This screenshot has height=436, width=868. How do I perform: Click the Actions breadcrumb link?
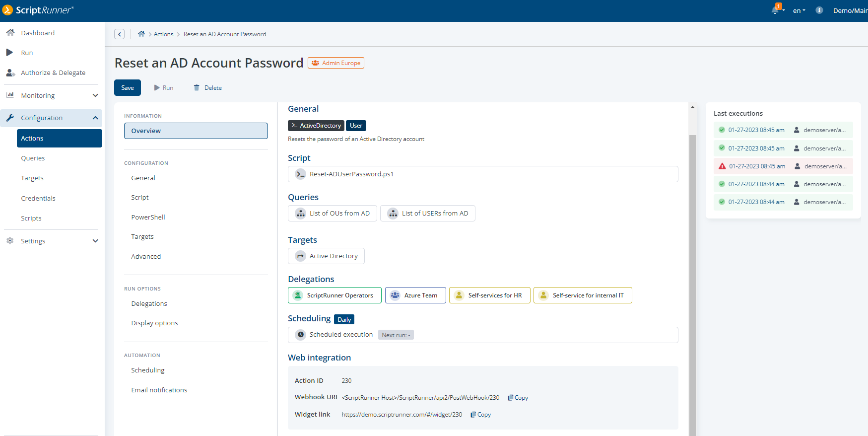pos(163,34)
